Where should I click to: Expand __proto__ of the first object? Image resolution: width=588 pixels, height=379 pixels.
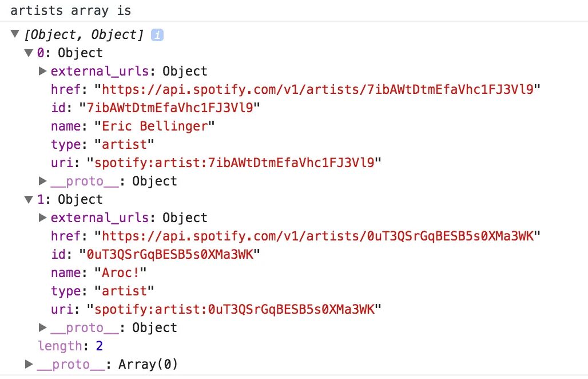[x=42, y=181]
